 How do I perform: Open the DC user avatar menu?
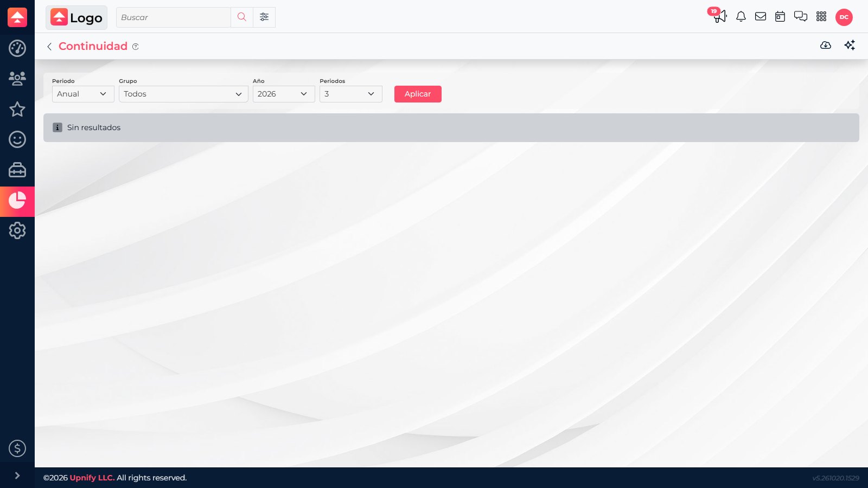click(844, 17)
